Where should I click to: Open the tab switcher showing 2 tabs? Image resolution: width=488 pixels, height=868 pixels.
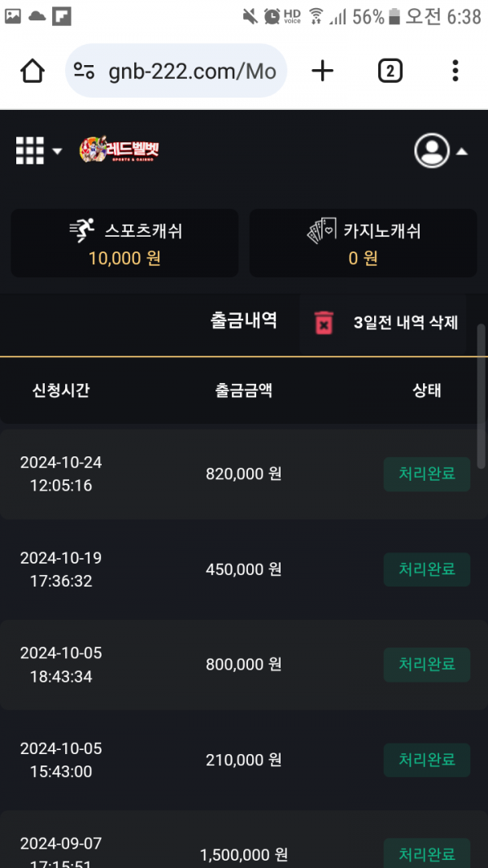(390, 72)
